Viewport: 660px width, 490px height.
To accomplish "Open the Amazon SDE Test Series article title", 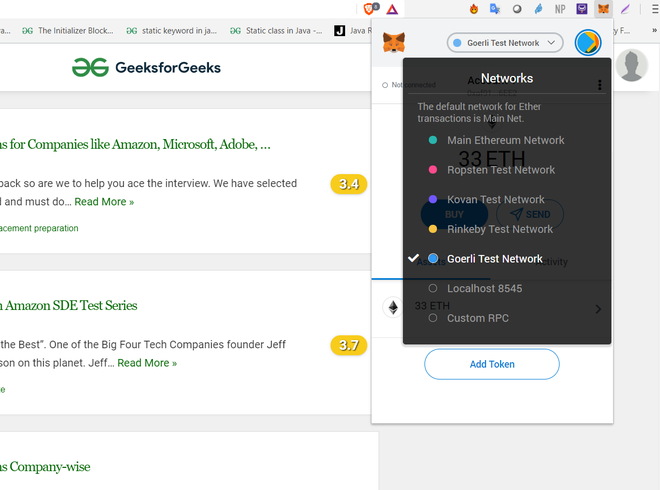I will (69, 305).
